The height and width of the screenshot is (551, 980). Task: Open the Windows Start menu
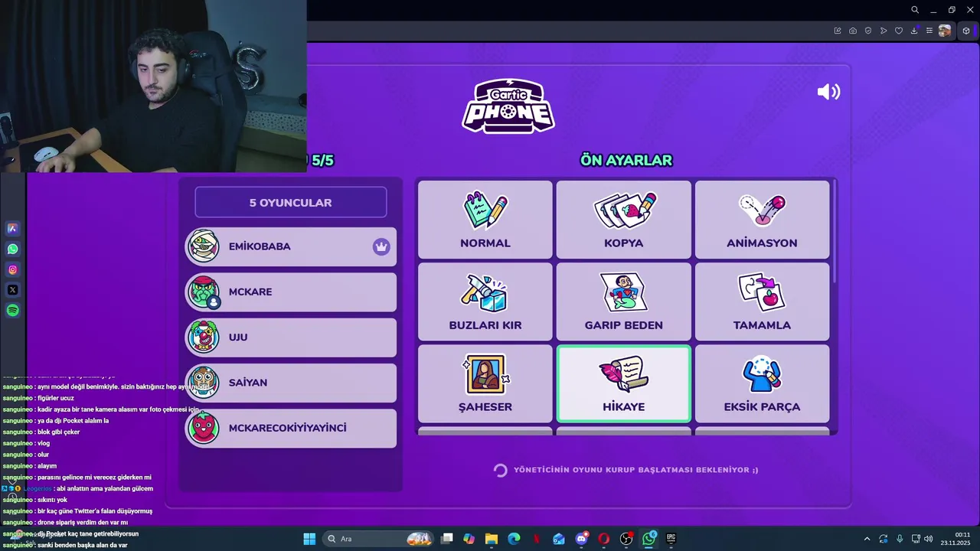tap(309, 539)
